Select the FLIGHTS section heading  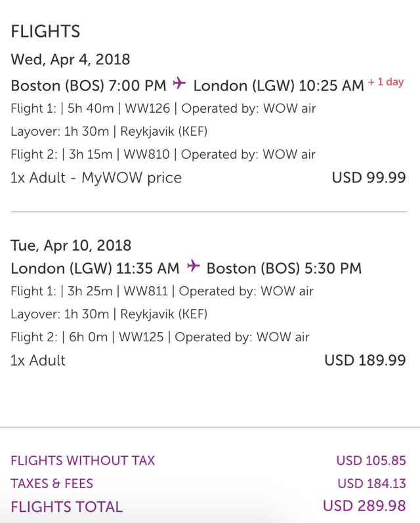(45, 31)
